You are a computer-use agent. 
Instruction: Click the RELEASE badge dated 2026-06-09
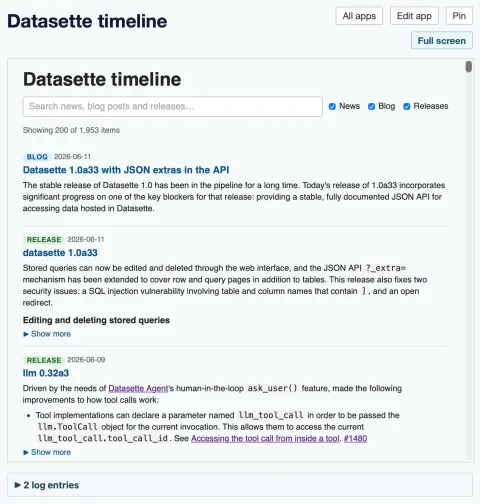[x=44, y=360]
